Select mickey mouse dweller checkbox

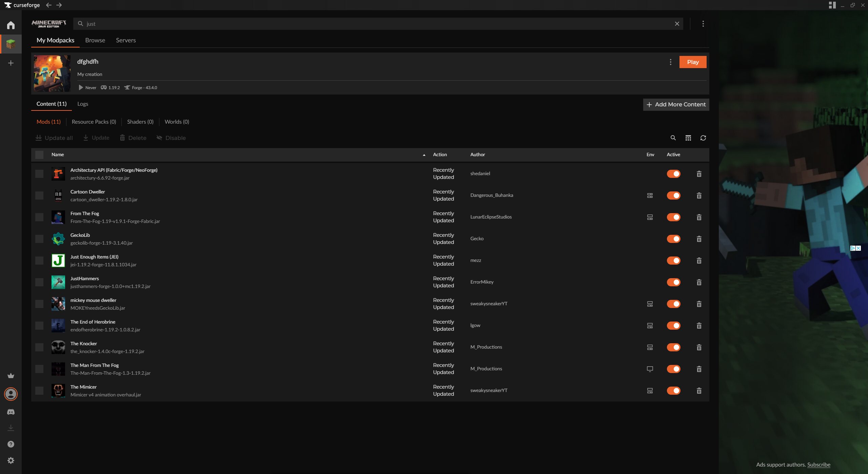click(39, 304)
